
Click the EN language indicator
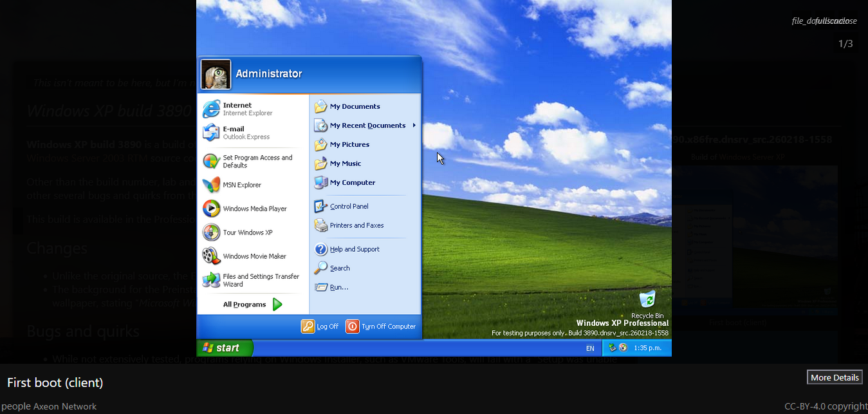590,348
